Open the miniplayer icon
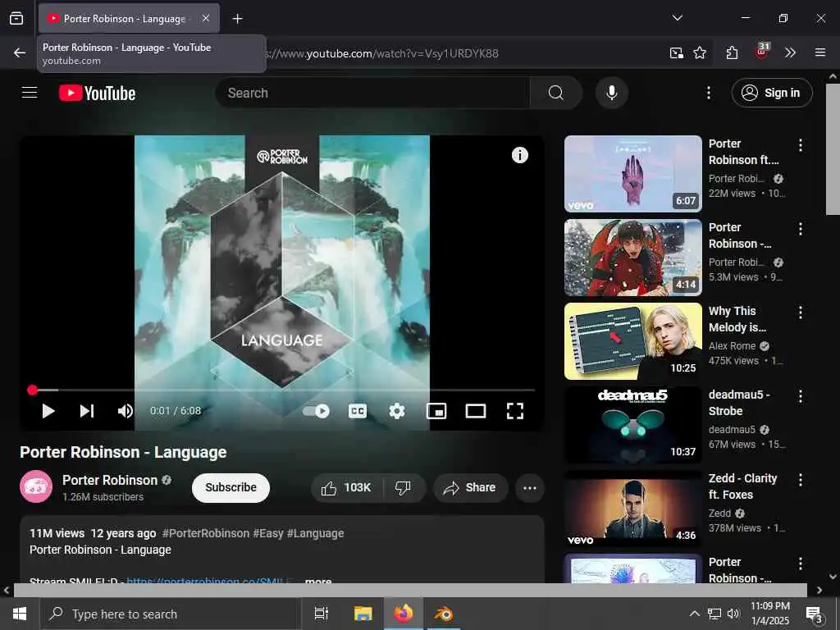Image resolution: width=840 pixels, height=630 pixels. (x=436, y=411)
